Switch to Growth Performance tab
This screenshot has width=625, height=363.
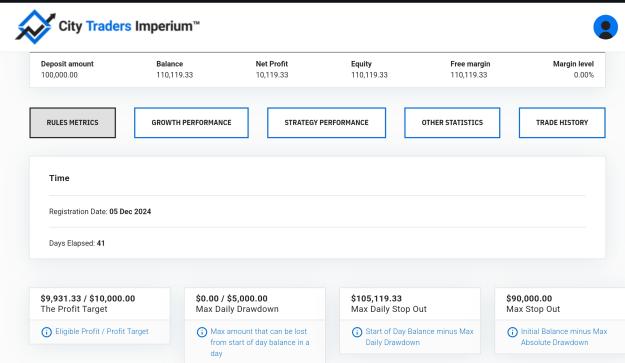191,123
